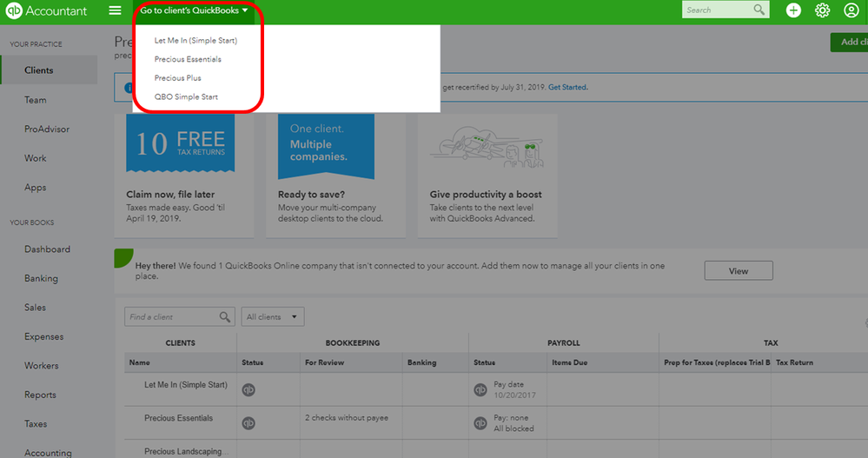This screenshot has height=458, width=868.
Task: Click the Find a client magnifier icon
Action: 224,317
